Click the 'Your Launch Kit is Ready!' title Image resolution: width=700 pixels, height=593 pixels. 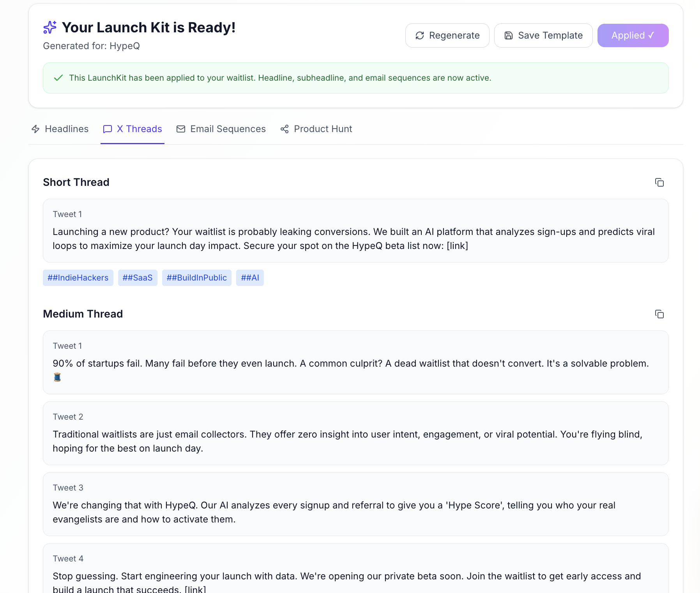click(148, 27)
